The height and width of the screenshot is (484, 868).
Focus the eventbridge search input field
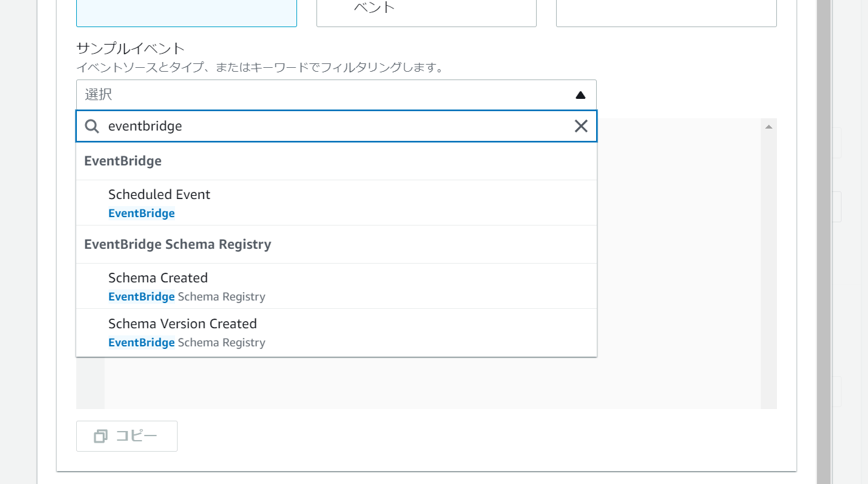[336, 126]
